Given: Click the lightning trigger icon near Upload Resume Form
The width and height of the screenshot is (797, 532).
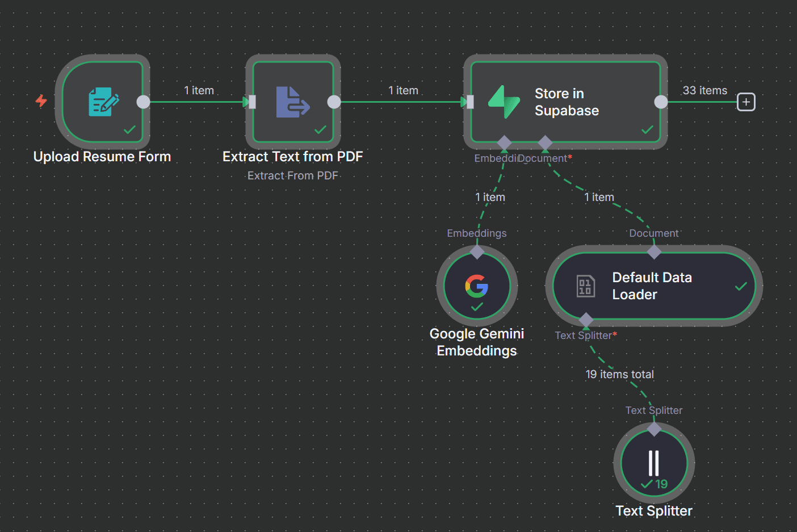Looking at the screenshot, I should pos(40,101).
